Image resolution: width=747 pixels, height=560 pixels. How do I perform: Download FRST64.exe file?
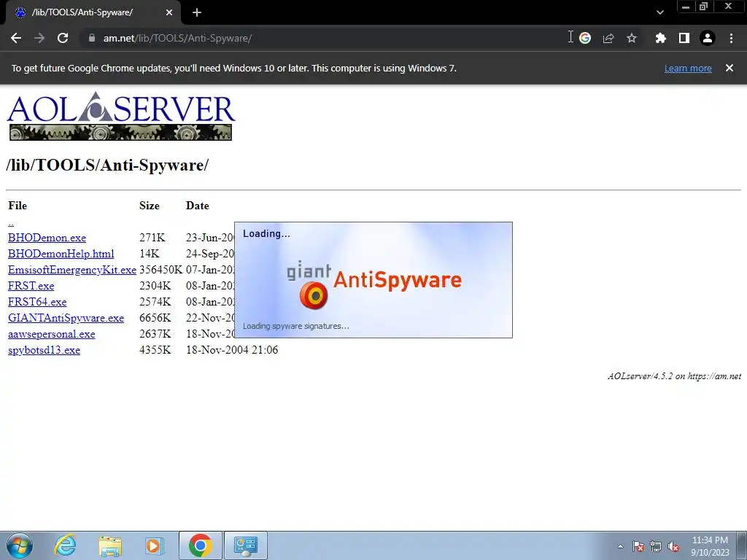click(x=37, y=302)
